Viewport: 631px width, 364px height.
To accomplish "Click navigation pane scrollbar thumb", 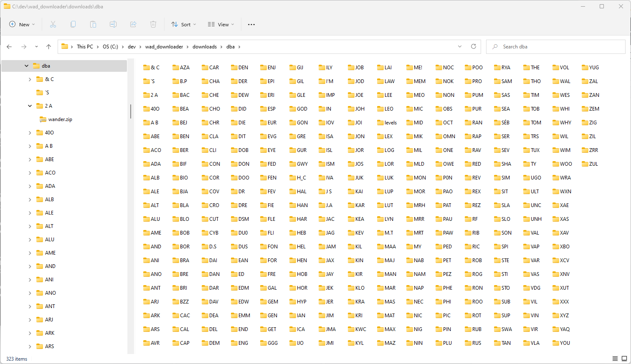I will [131, 111].
